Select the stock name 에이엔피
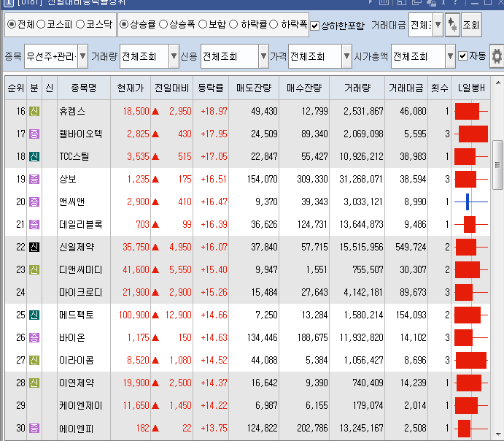Viewport: 504px width, 441px height. [77, 429]
